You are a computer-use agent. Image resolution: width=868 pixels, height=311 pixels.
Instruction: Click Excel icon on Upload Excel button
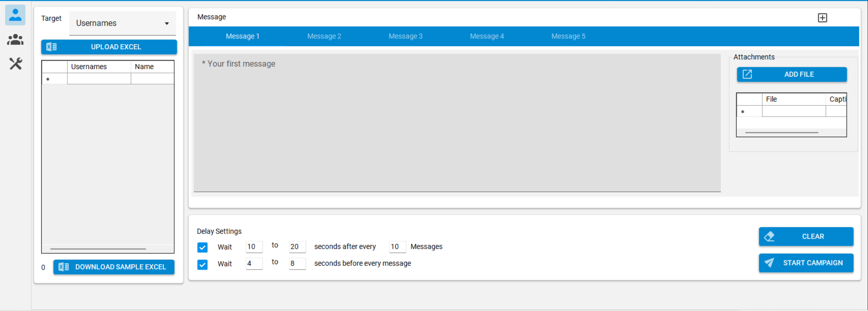coord(52,47)
